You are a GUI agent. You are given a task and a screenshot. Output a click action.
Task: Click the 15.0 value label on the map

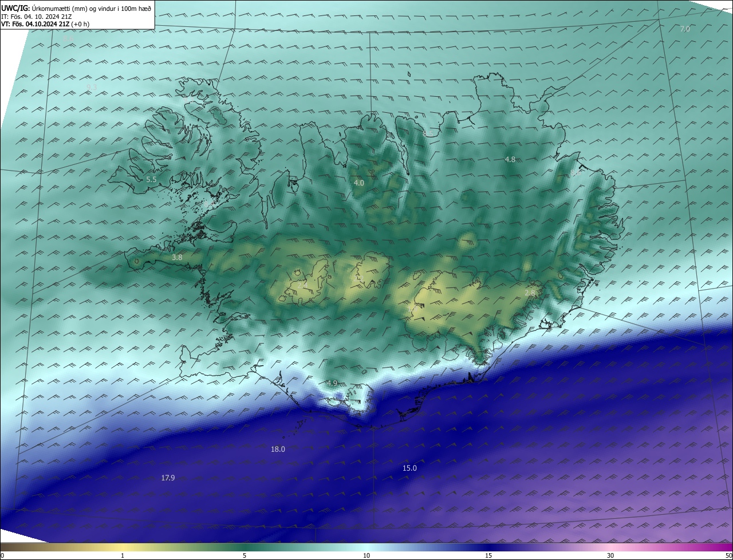coord(409,468)
